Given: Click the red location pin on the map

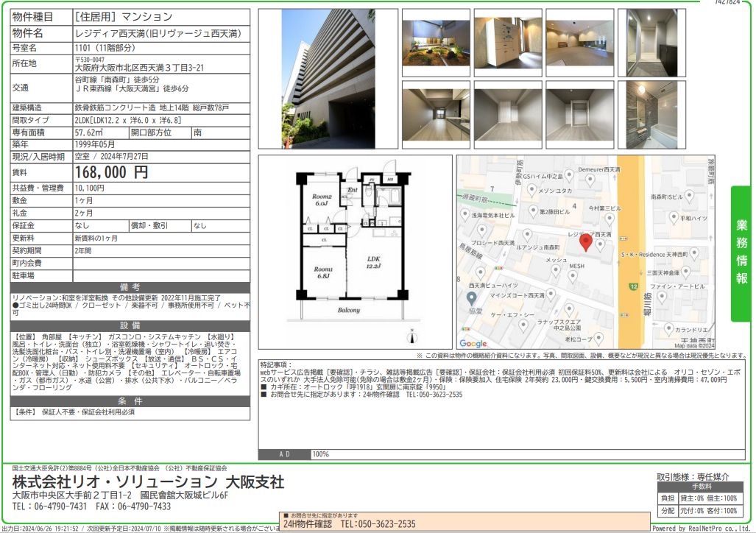Looking at the screenshot, I should [585, 241].
